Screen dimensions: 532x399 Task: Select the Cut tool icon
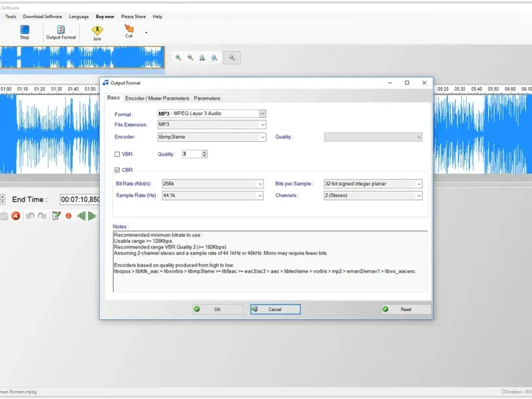(x=129, y=29)
